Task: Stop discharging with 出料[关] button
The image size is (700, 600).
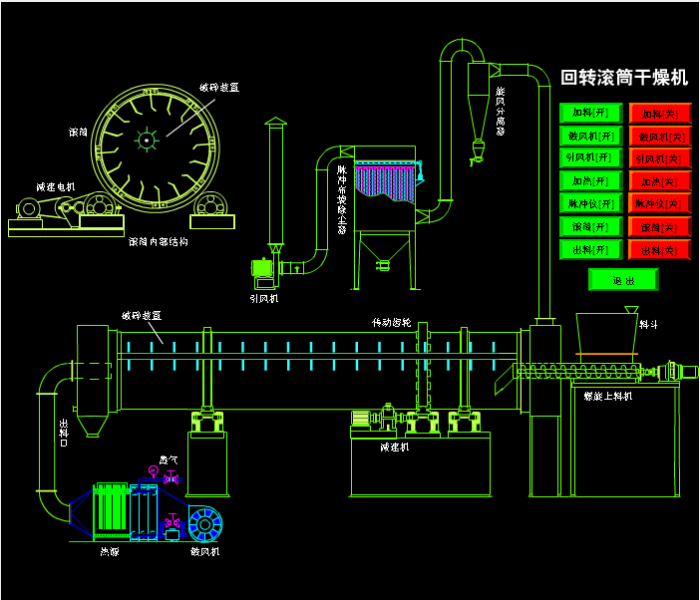Action: click(x=660, y=250)
